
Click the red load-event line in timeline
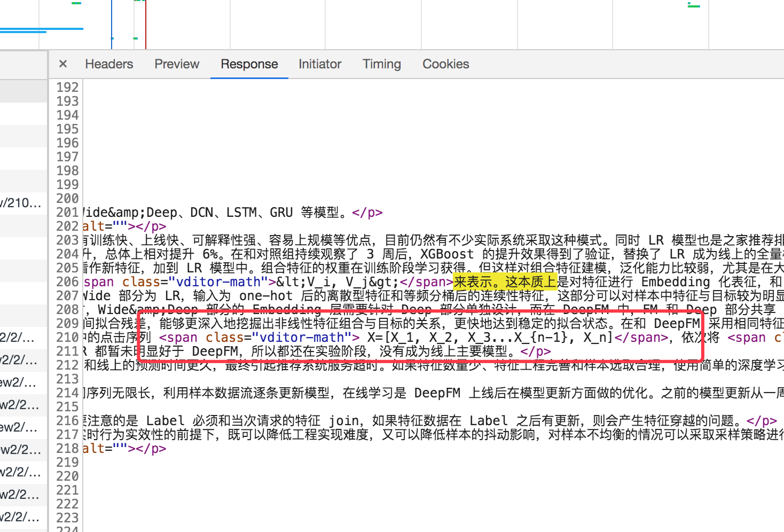pos(145,24)
